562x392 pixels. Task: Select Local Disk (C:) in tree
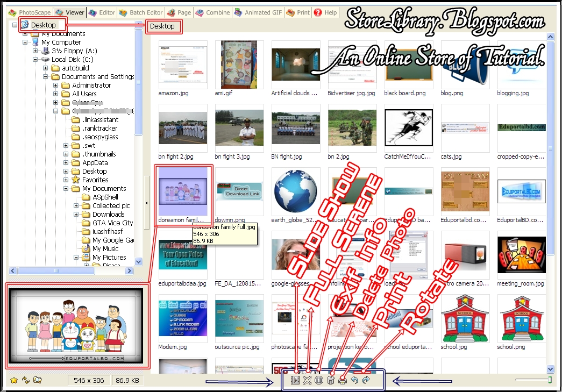click(73, 60)
